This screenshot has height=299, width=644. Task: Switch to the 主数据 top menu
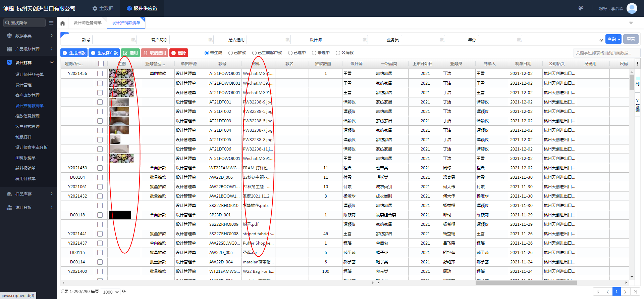tap(103, 8)
